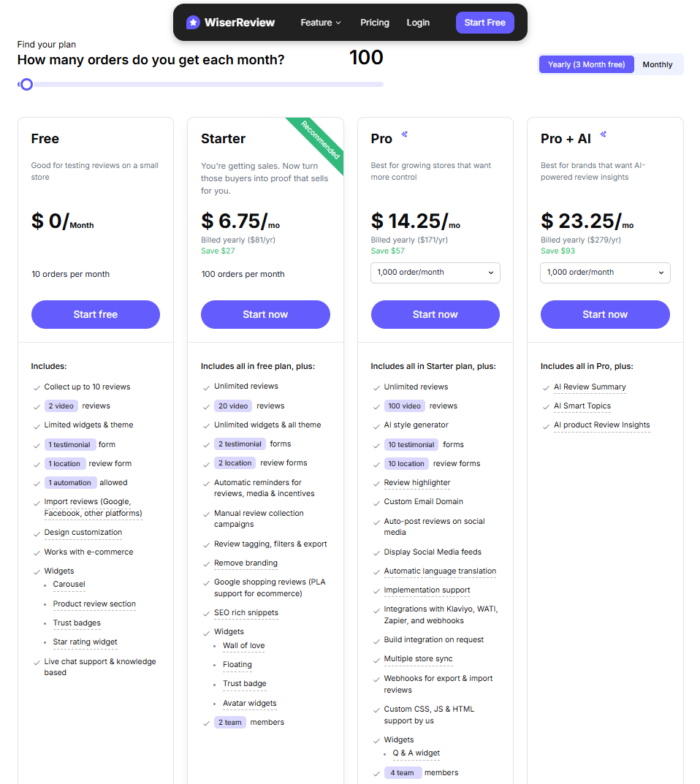This screenshot has height=784, width=700.
Task: Switch billing to Monthly
Action: click(657, 64)
